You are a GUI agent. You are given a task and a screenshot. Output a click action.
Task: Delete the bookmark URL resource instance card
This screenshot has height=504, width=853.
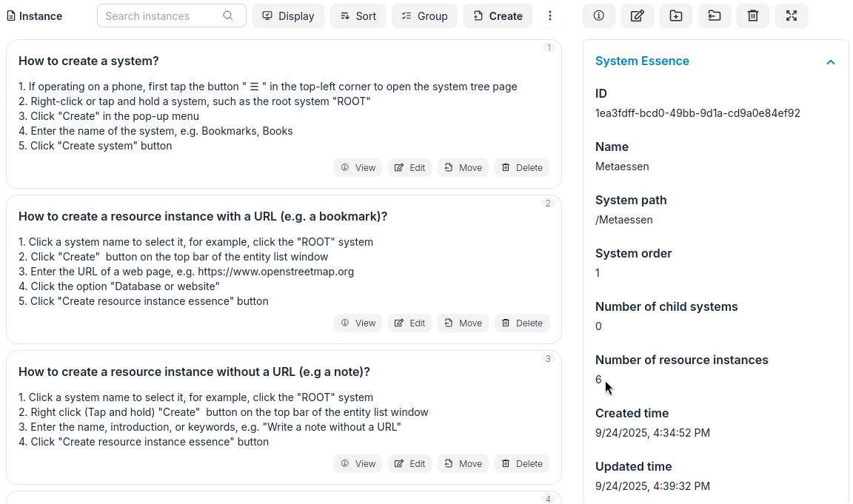tap(521, 323)
